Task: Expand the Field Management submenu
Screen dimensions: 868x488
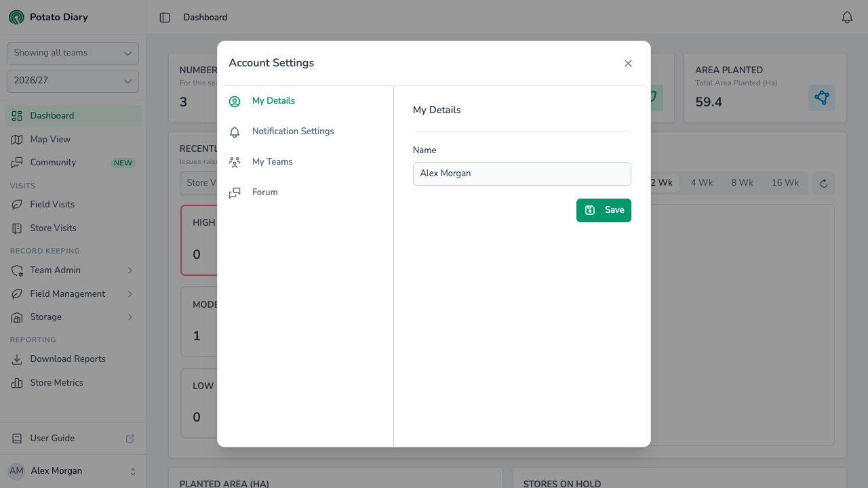Action: tap(73, 294)
